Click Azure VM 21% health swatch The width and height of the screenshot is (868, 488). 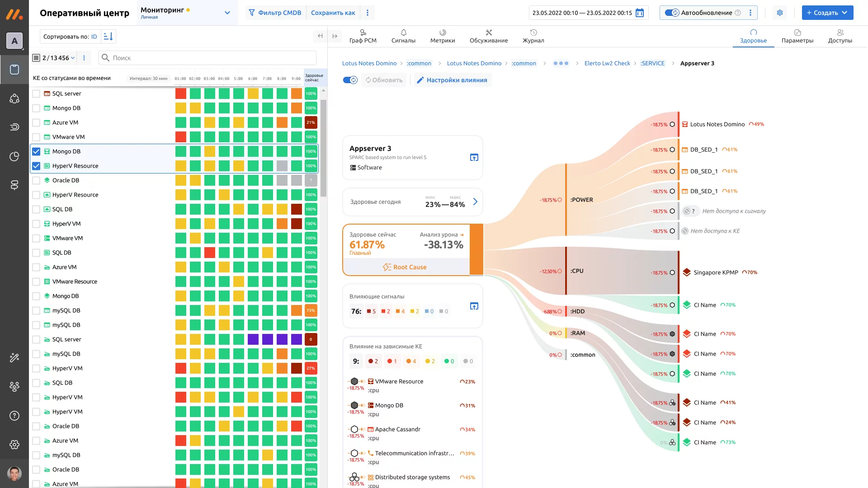[311, 122]
